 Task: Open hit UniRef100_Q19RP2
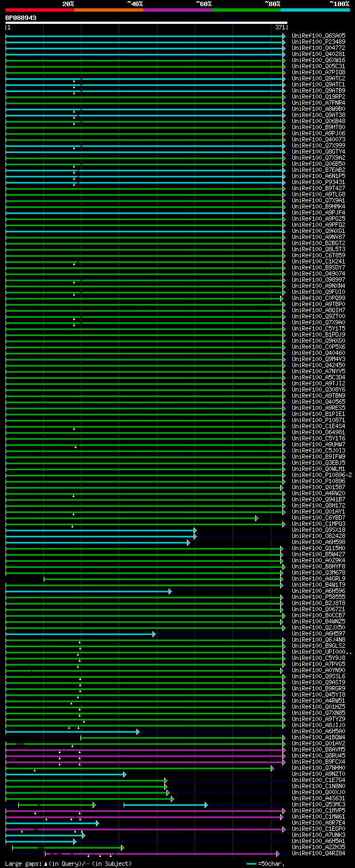[x=318, y=97]
